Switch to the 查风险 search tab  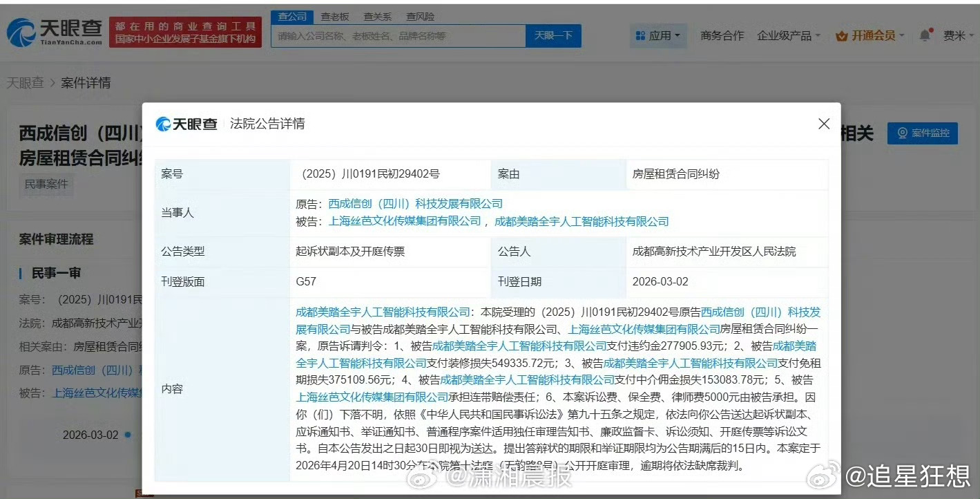coord(420,17)
